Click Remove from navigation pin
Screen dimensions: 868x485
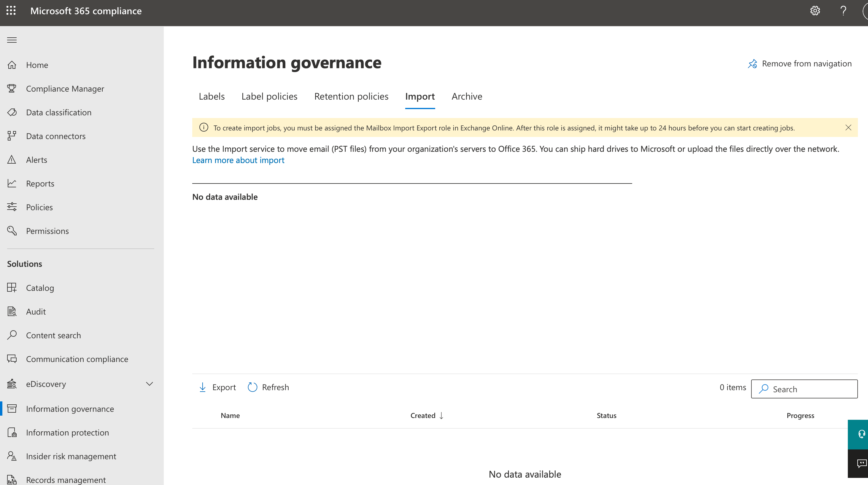[799, 64]
